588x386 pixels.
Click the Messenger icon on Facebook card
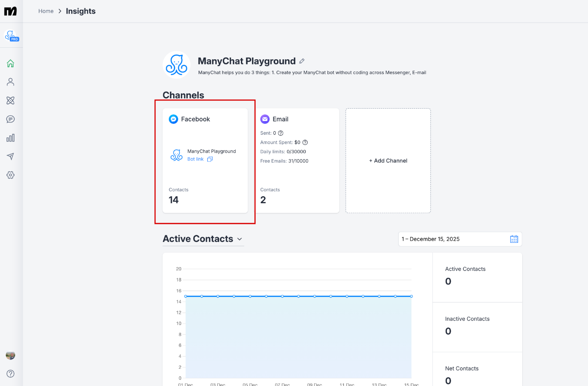[174, 119]
